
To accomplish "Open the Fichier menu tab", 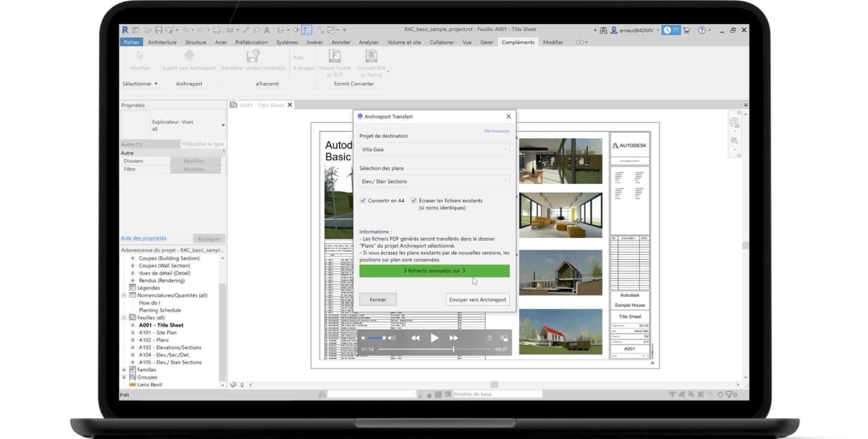I will click(x=131, y=42).
